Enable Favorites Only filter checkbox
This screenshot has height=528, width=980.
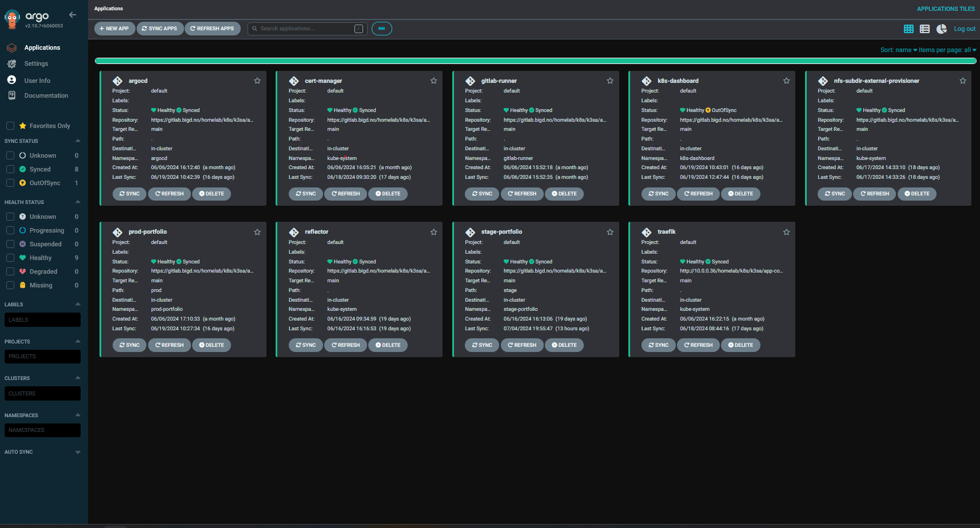click(x=10, y=126)
